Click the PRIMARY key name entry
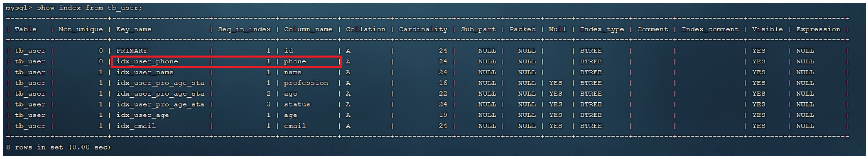Screen dimensions: 868x159 pyautogui.click(x=132, y=51)
